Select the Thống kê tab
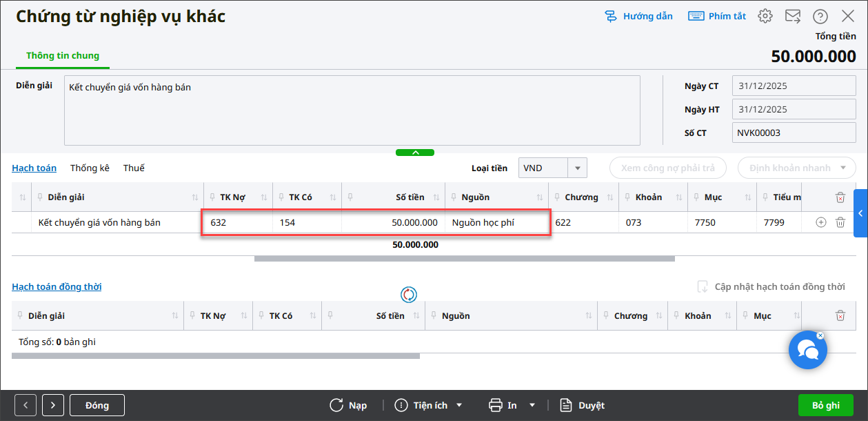The image size is (868, 421). tap(90, 168)
